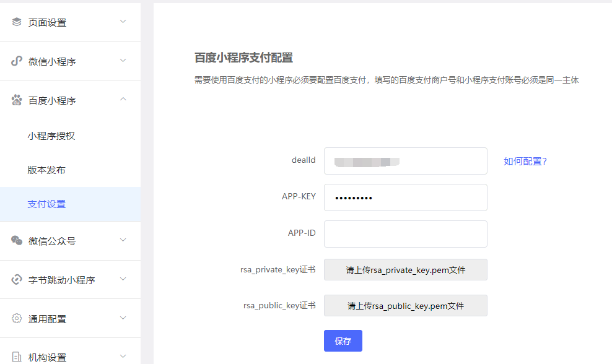Click the 如何配置? help link
Image resolution: width=612 pixels, height=364 pixels.
coord(525,161)
